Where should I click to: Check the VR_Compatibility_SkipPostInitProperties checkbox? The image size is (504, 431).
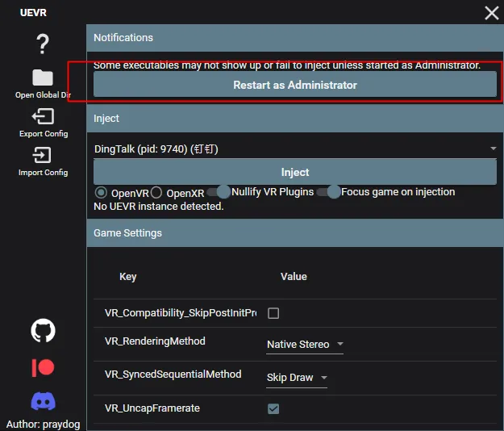tap(273, 313)
